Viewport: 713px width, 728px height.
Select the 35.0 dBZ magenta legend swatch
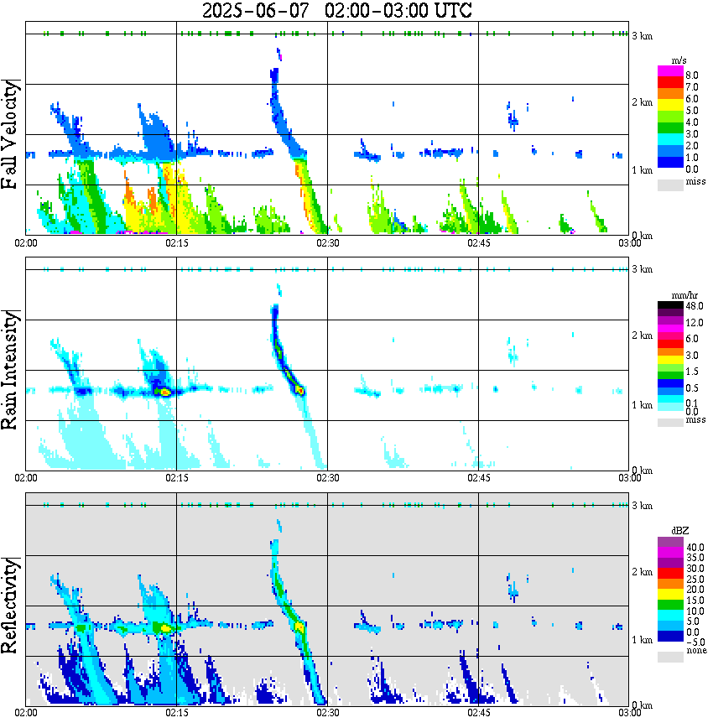(x=670, y=552)
